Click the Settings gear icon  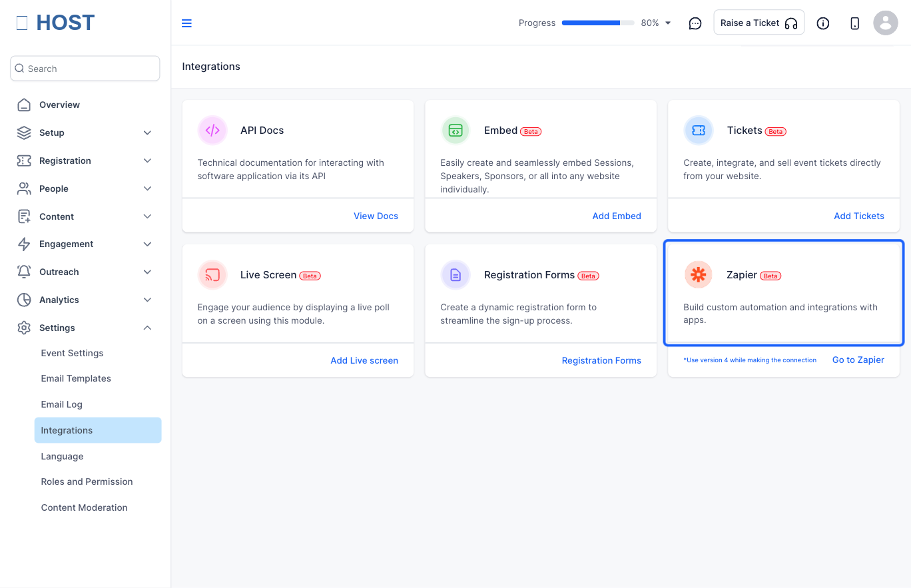click(24, 328)
